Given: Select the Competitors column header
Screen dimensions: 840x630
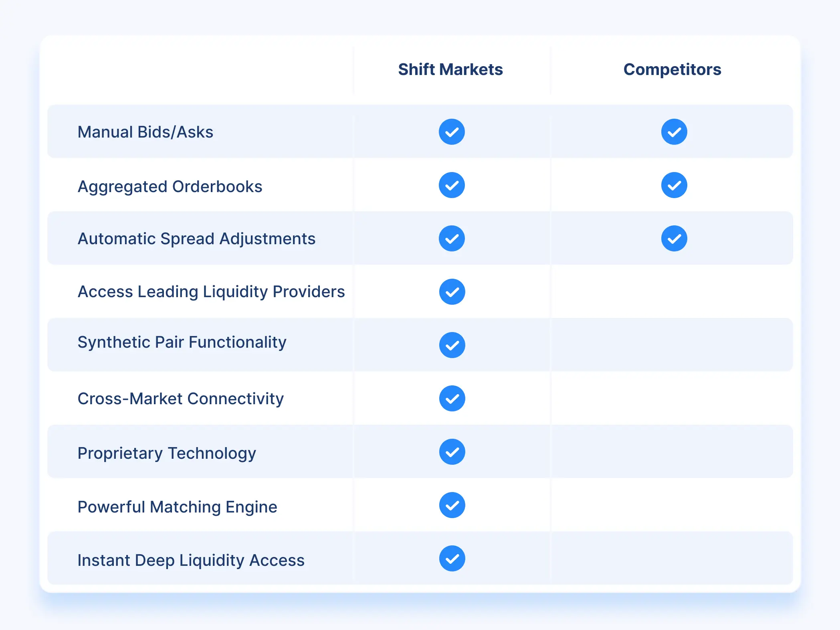Looking at the screenshot, I should point(672,70).
